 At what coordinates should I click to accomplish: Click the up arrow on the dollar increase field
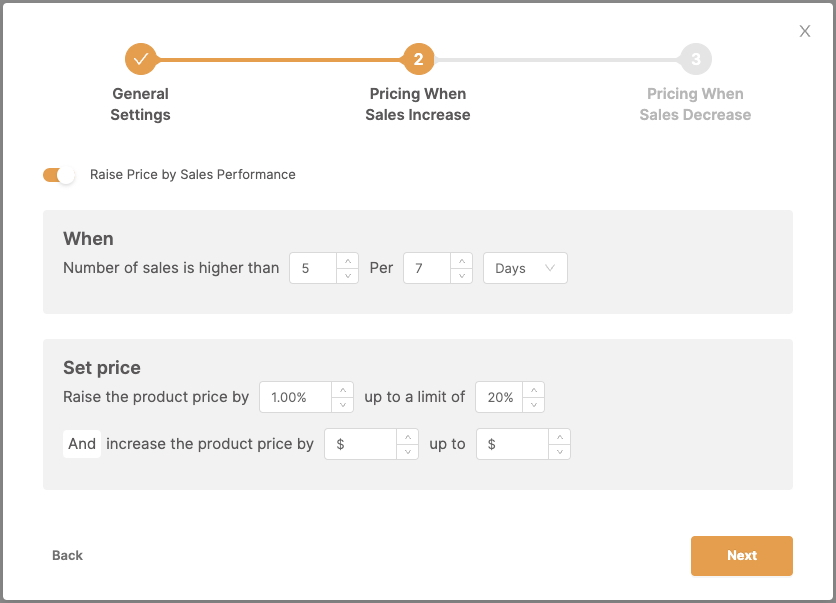point(409,435)
